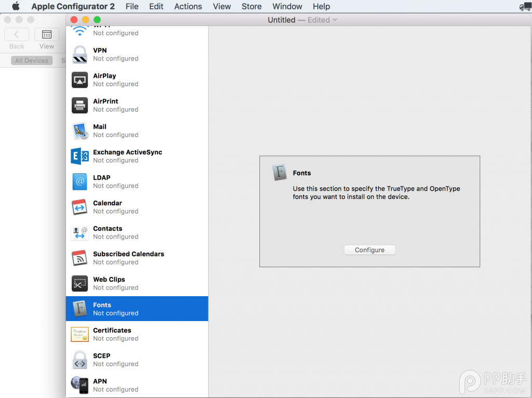532x398 pixels.
Task: Open the Mail payload icon
Action: [79, 131]
